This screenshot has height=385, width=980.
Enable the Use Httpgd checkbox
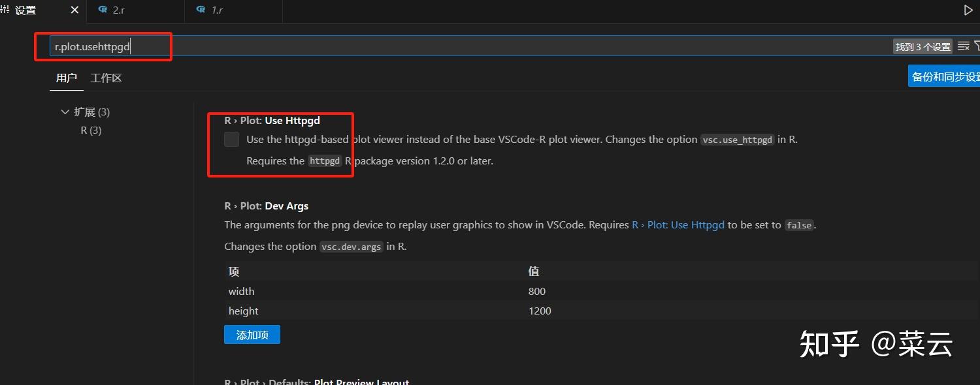coord(231,139)
